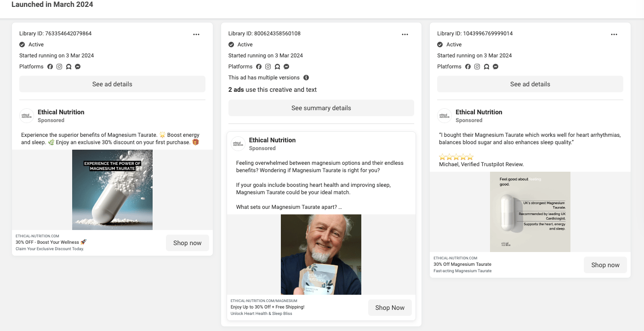Screen dimensions: 644x331
Task: Open three-dot menu for ad 763354642079864
Action: click(x=196, y=34)
